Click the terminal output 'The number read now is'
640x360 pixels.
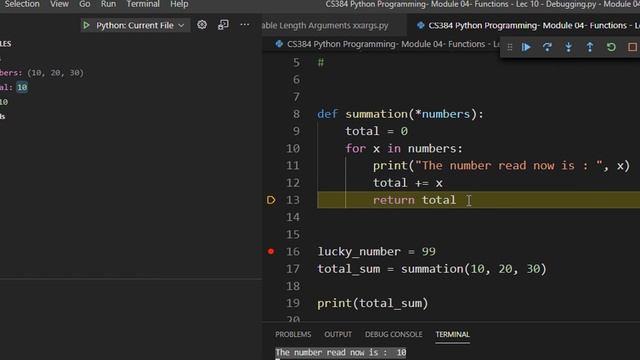341,352
